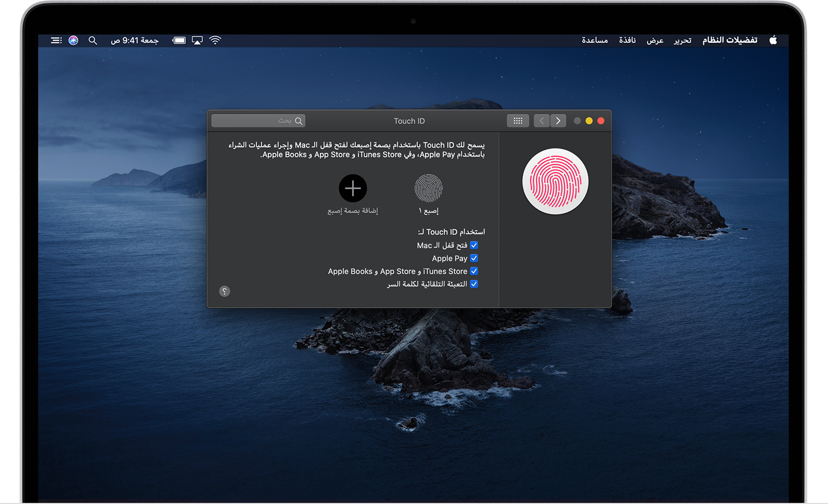Open the نافذة menu
The height and width of the screenshot is (504, 828).
[x=627, y=40]
